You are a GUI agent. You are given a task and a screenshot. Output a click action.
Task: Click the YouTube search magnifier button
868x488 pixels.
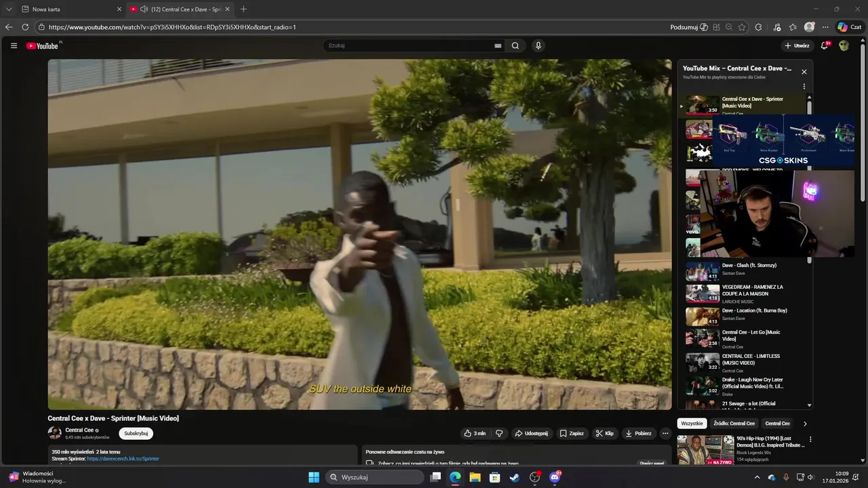[x=515, y=45]
